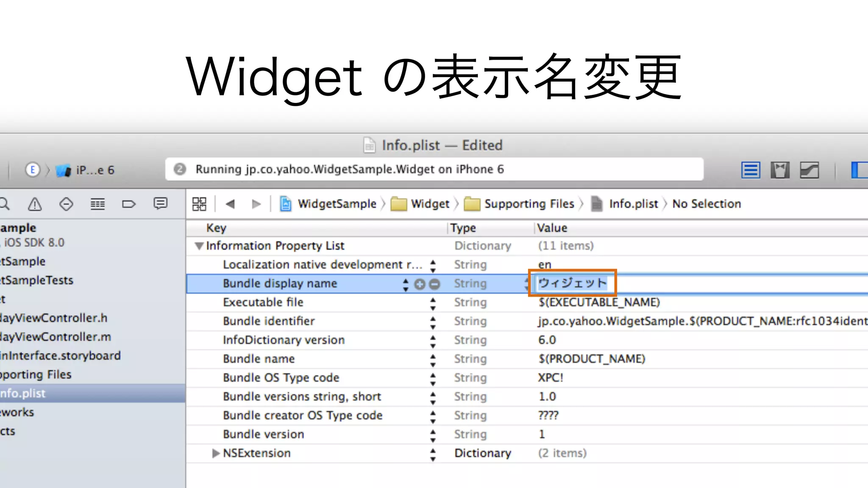868x488 pixels.
Task: Open the breakpoint navigator icon
Action: (x=129, y=204)
